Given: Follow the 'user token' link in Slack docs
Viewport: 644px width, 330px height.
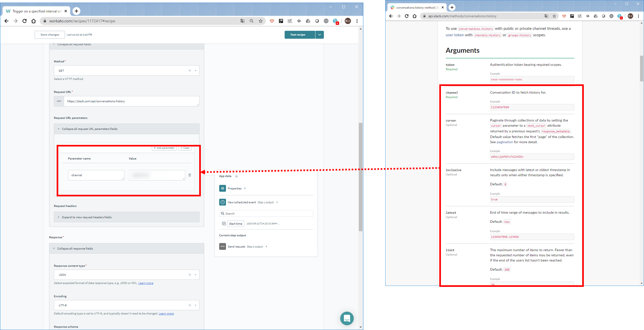Looking at the screenshot, I should 455,35.
